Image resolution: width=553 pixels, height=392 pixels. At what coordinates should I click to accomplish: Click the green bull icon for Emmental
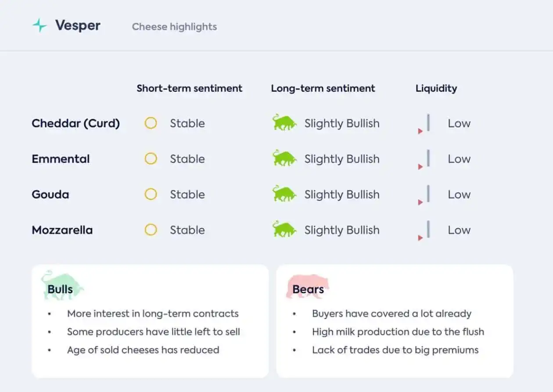(x=284, y=158)
